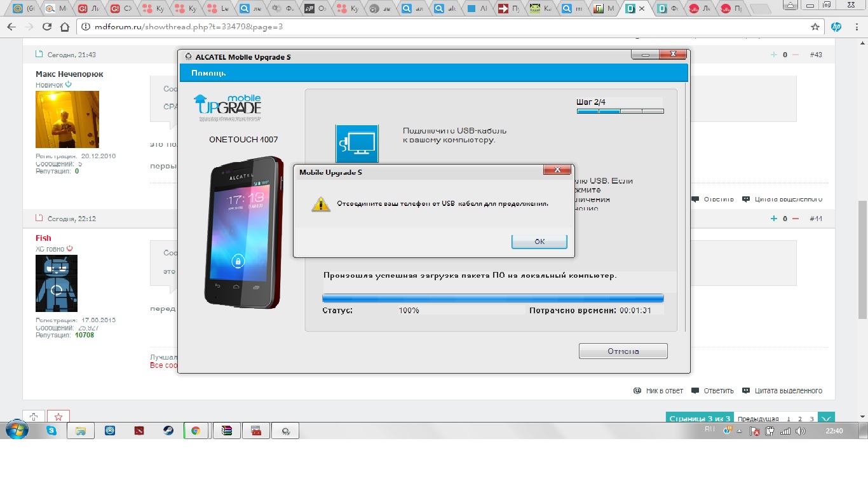Open Макс Нечепорюк user profile
This screenshot has height=488, width=868.
(x=69, y=74)
